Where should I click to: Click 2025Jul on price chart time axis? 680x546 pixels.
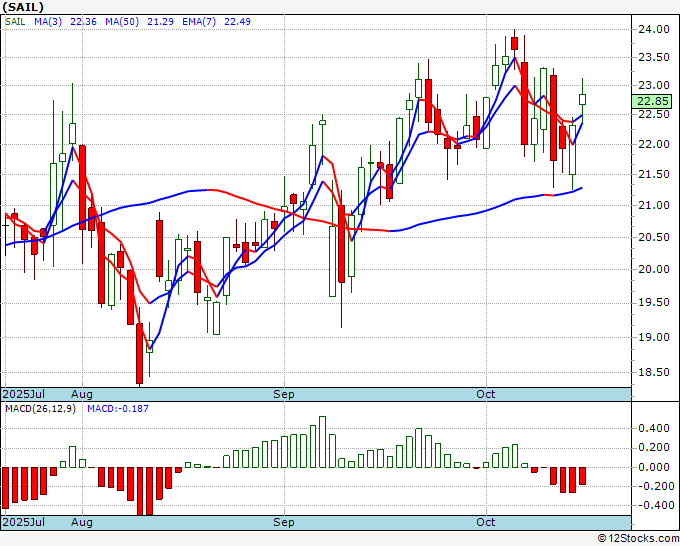tap(24, 394)
